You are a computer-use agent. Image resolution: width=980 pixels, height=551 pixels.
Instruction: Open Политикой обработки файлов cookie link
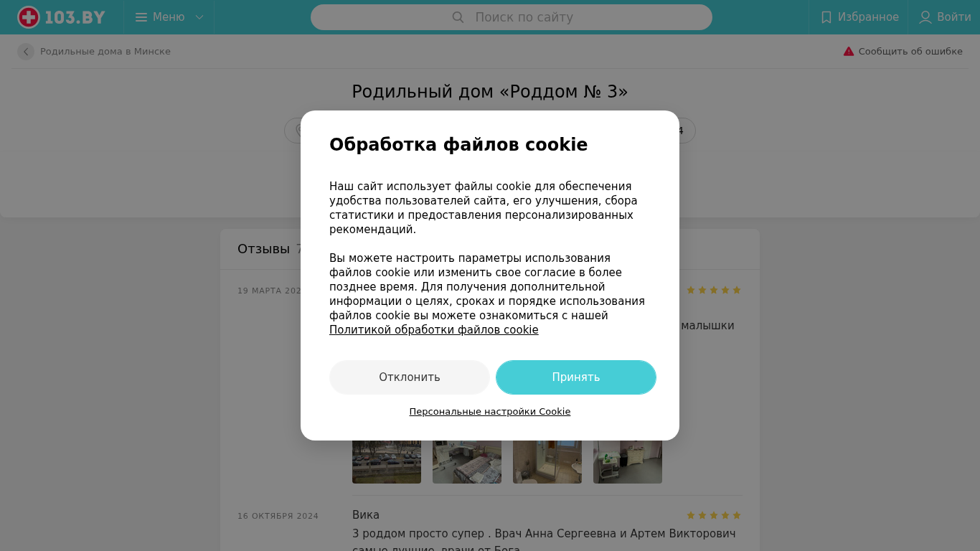(x=434, y=330)
